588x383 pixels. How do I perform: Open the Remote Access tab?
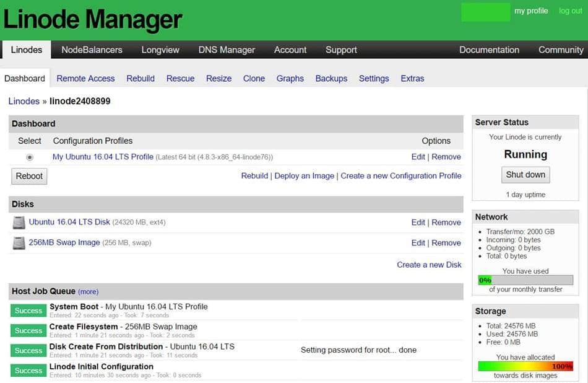tap(85, 79)
